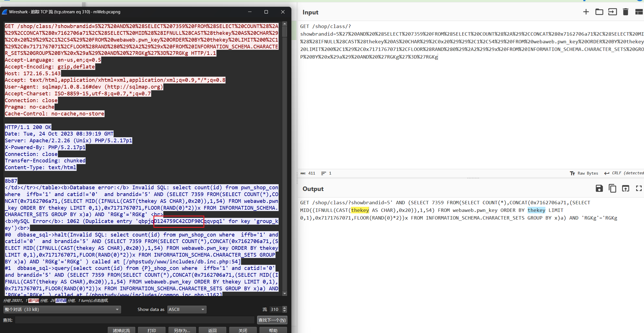This screenshot has height=333, width=644.
Task: Open file as input icon
Action: (x=612, y=12)
